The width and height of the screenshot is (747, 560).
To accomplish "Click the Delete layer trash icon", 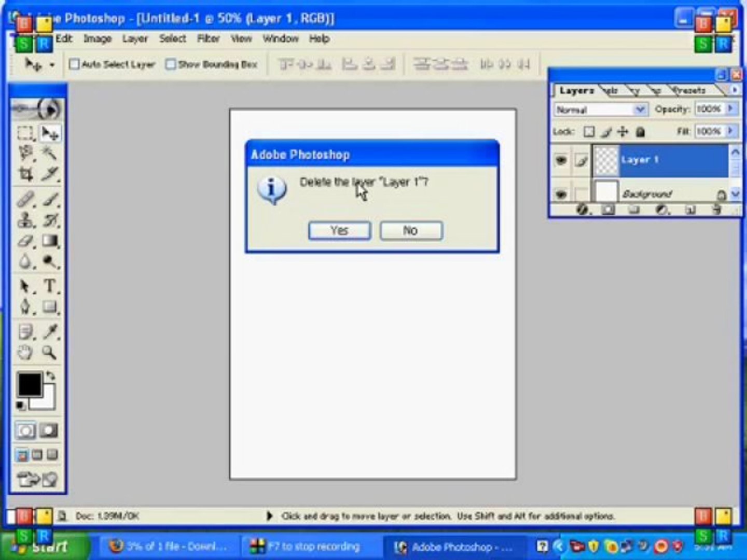I will pyautogui.click(x=717, y=209).
